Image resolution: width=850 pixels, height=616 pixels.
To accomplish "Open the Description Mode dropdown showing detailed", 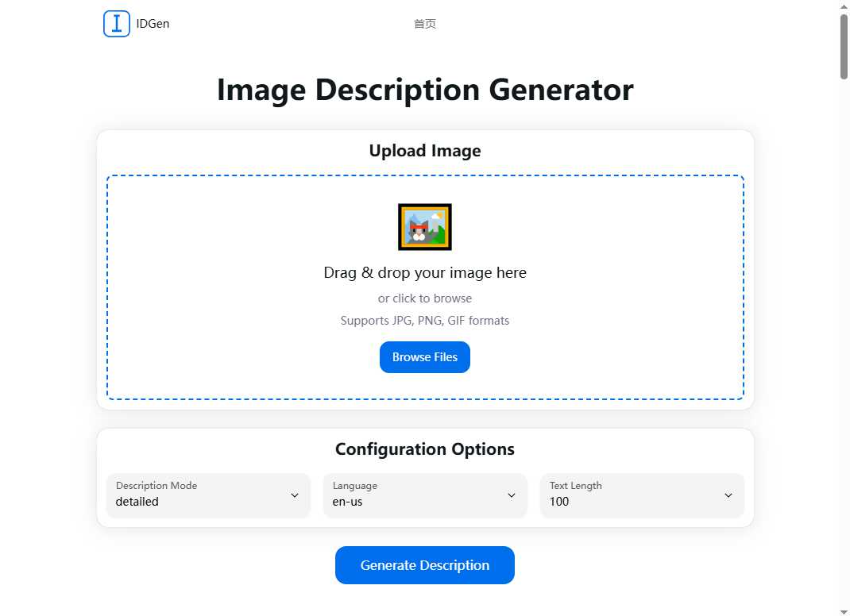I will 208,495.
